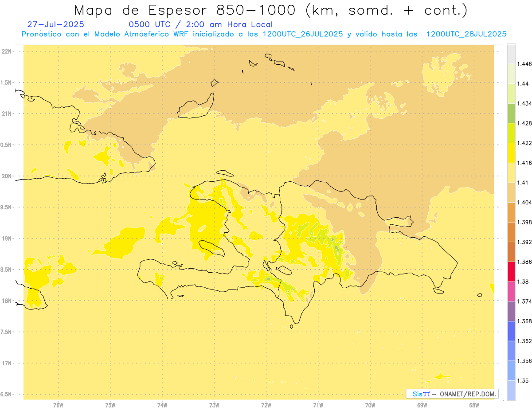This screenshot has width=532, height=411.
Task: Click the latitude label '22N'
Action: pyautogui.click(x=7, y=51)
